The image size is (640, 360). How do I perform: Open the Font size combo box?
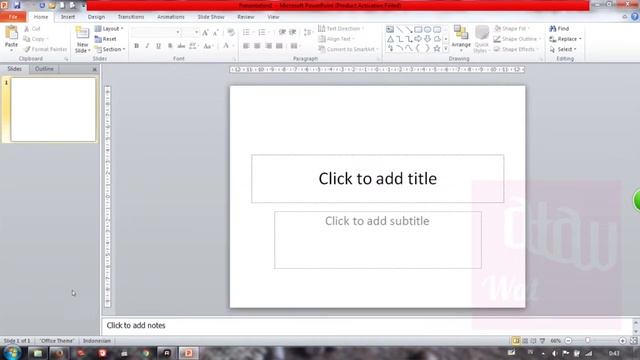(190, 32)
